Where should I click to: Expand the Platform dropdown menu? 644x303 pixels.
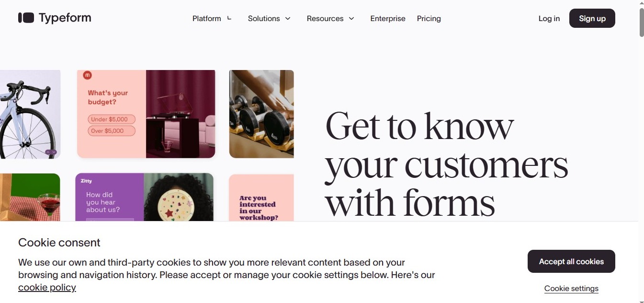click(x=212, y=19)
